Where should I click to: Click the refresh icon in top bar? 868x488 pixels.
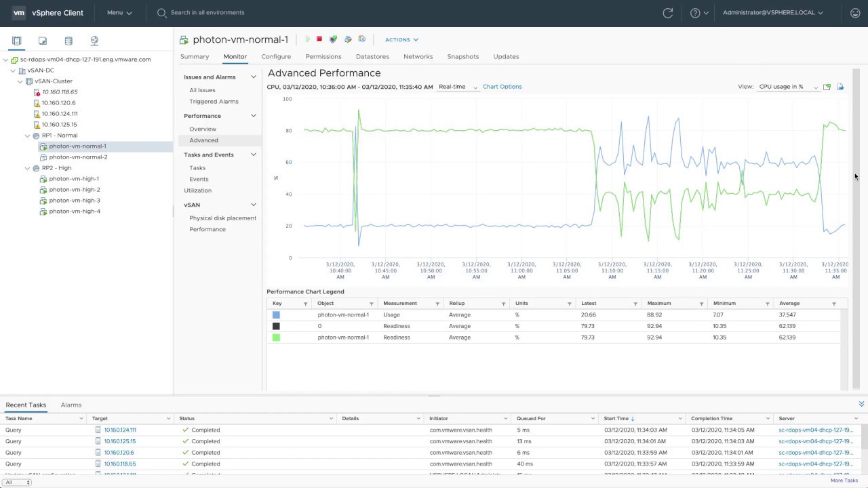coord(668,13)
